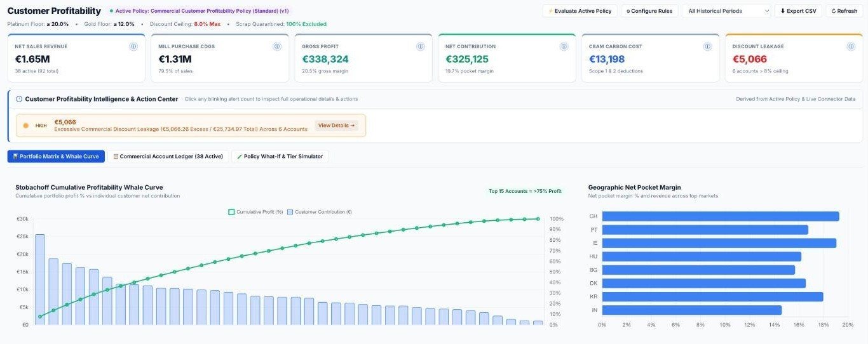Viewport: 868px width, 344px height.
Task: Click the BG bar in geographic chart
Action: point(698,270)
